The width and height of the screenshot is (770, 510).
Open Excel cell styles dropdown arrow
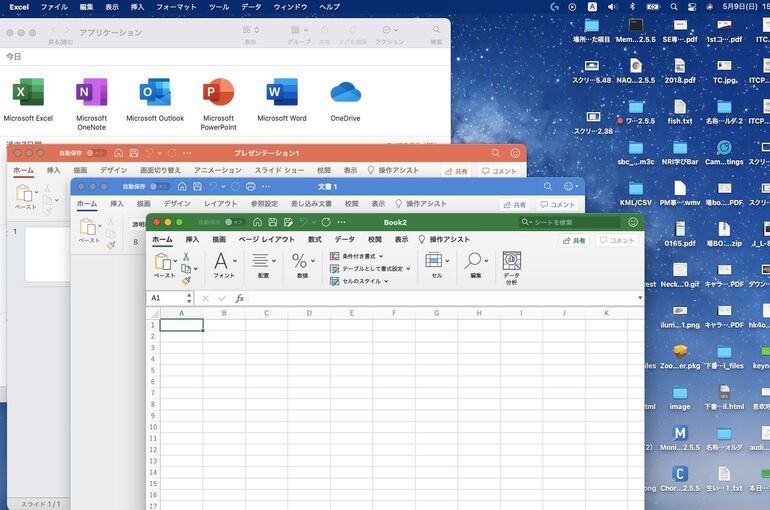click(x=386, y=281)
